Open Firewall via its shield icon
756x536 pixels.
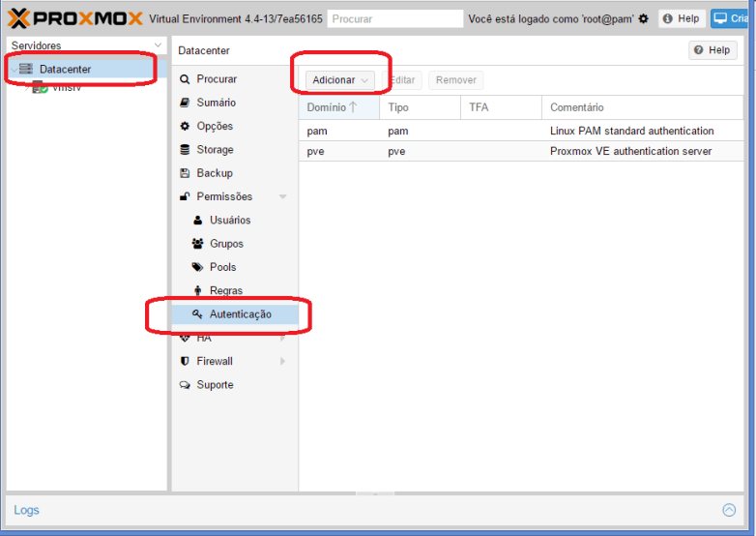pyautogui.click(x=185, y=361)
